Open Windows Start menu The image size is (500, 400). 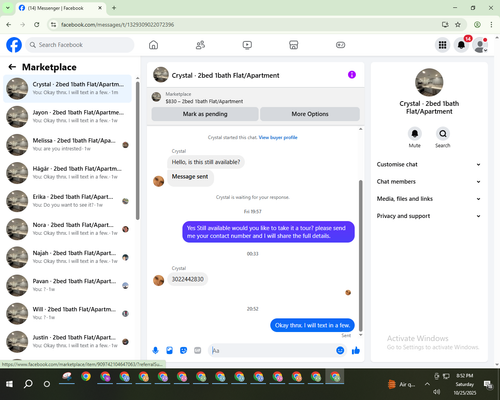(x=9, y=384)
